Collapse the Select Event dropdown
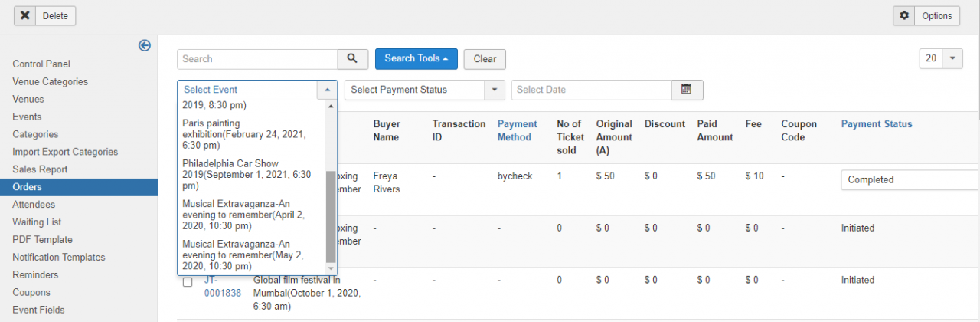 [327, 90]
